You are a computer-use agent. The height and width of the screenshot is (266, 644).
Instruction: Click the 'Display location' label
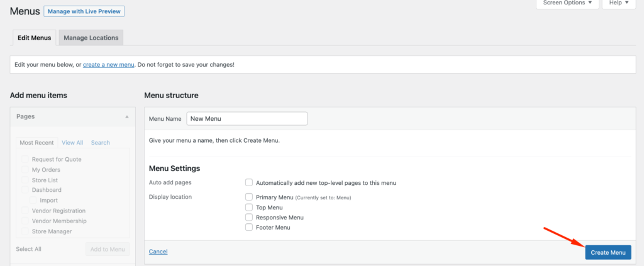170,197
